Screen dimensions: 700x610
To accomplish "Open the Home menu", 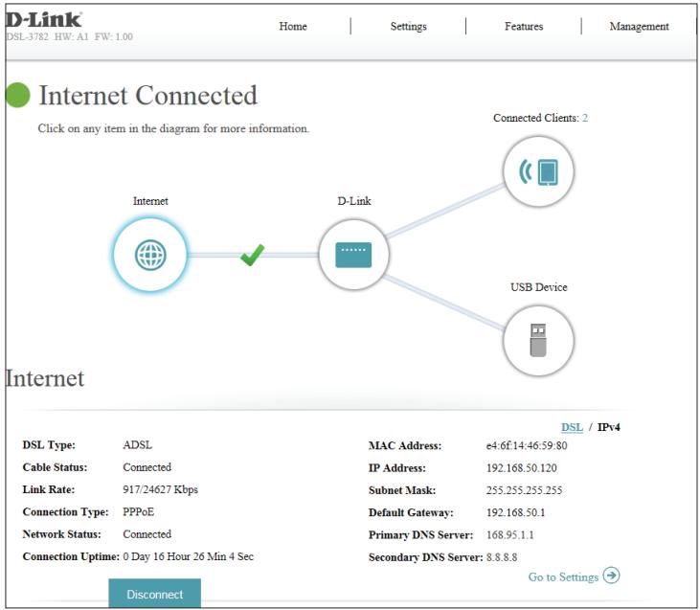I will click(x=293, y=27).
